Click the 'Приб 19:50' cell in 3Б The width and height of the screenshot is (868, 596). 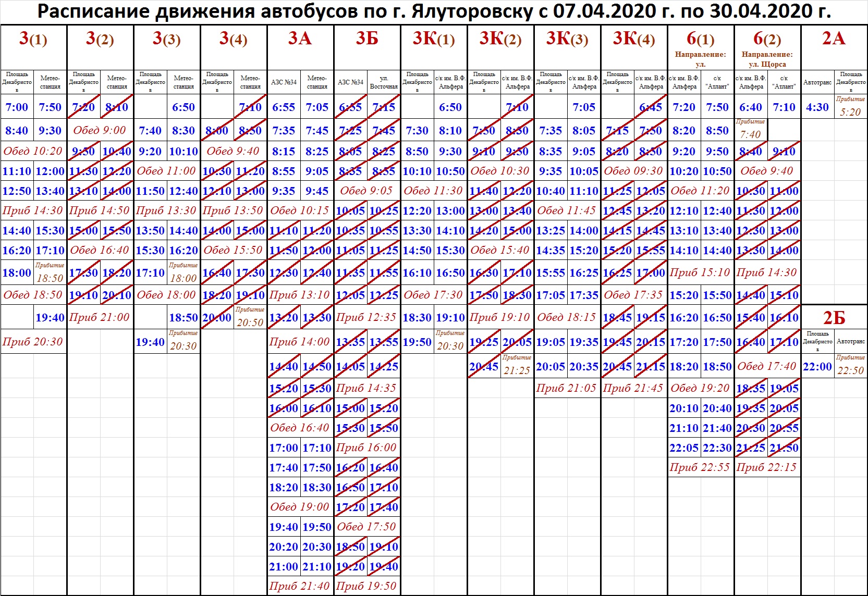click(366, 586)
